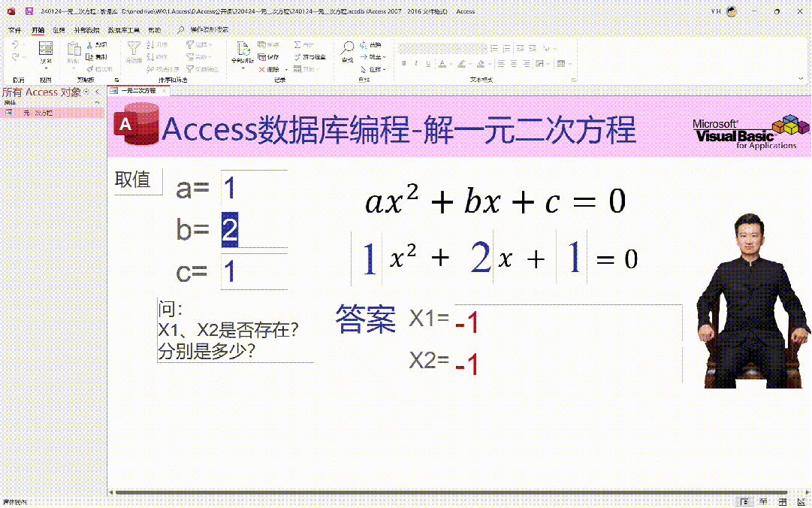The height and width of the screenshot is (508, 812).
Task: Collapse the ribbon with the chevron
Action: (x=801, y=79)
